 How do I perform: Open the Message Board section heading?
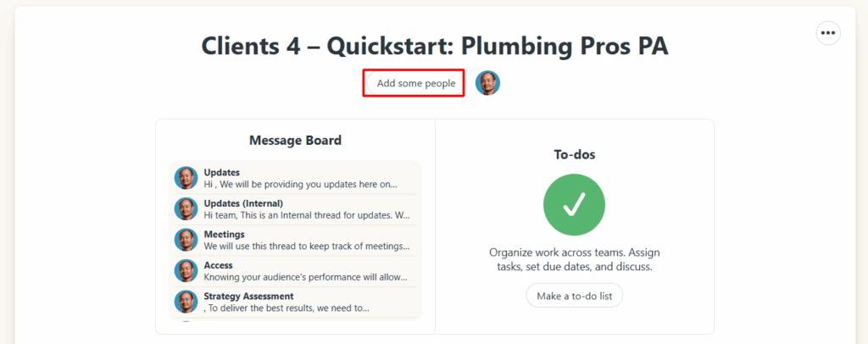coord(295,141)
